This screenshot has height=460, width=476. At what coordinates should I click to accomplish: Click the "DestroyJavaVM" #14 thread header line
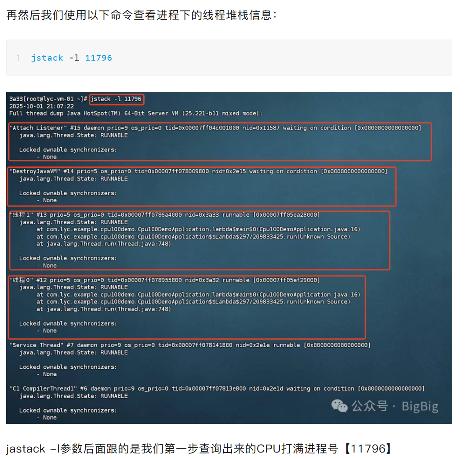click(199, 171)
